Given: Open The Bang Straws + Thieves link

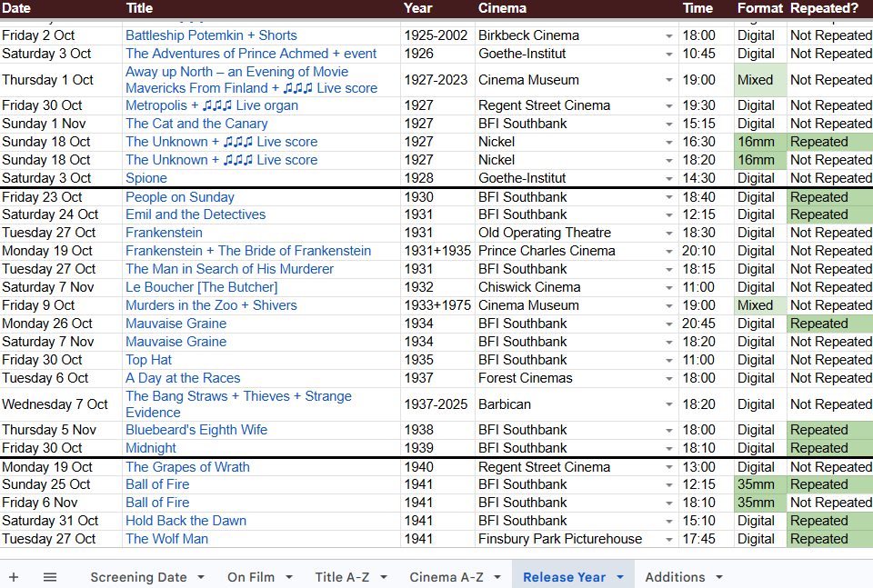Looking at the screenshot, I should pyautogui.click(x=238, y=404).
